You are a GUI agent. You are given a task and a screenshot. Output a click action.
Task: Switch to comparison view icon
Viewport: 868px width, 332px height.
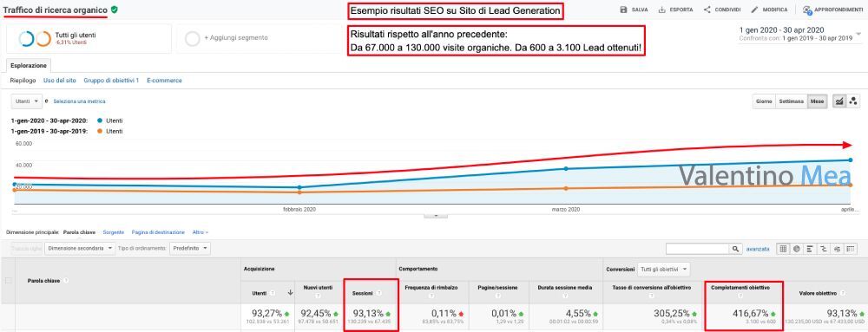823,249
